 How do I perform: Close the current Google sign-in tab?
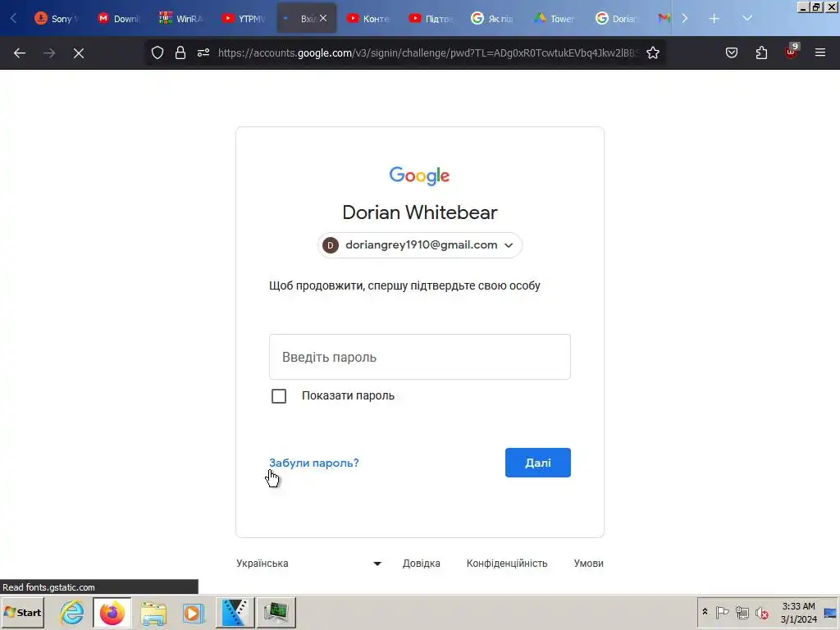[x=323, y=18]
